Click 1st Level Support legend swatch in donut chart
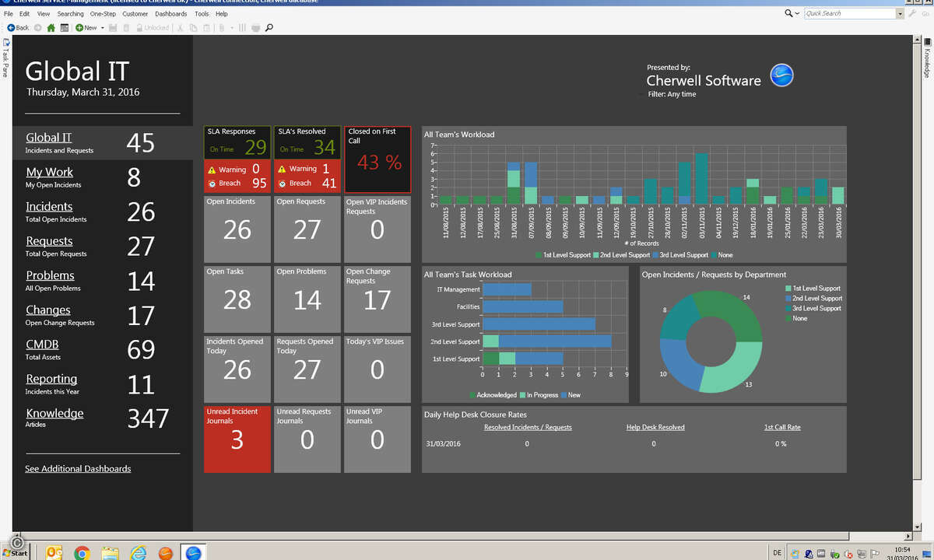Screen dimensions: 934x560 pyautogui.click(x=788, y=289)
